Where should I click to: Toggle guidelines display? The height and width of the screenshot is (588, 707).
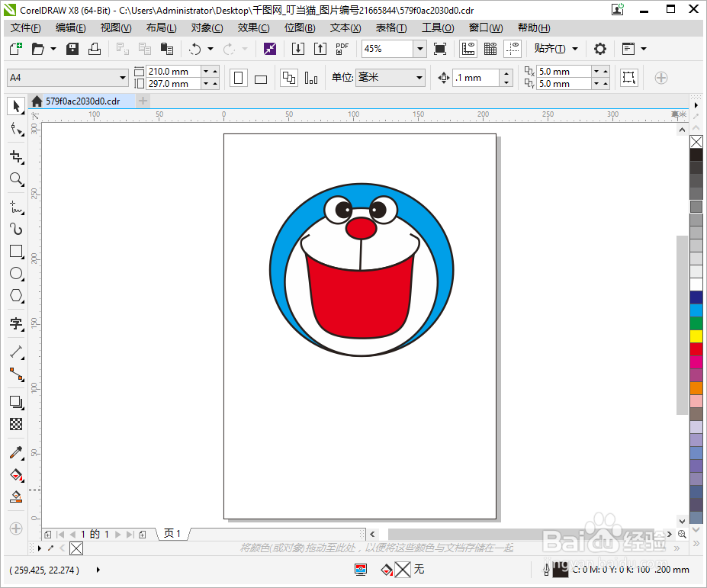[x=513, y=49]
